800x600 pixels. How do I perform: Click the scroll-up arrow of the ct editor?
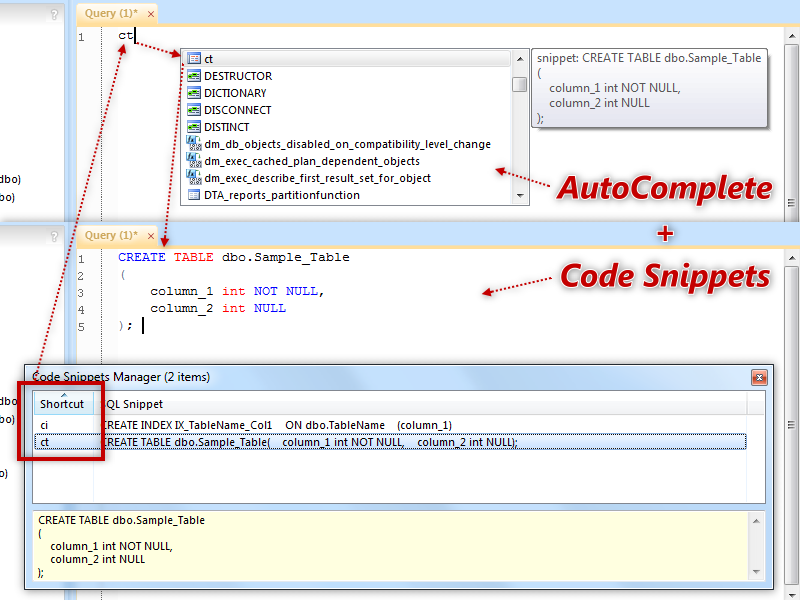(791, 36)
